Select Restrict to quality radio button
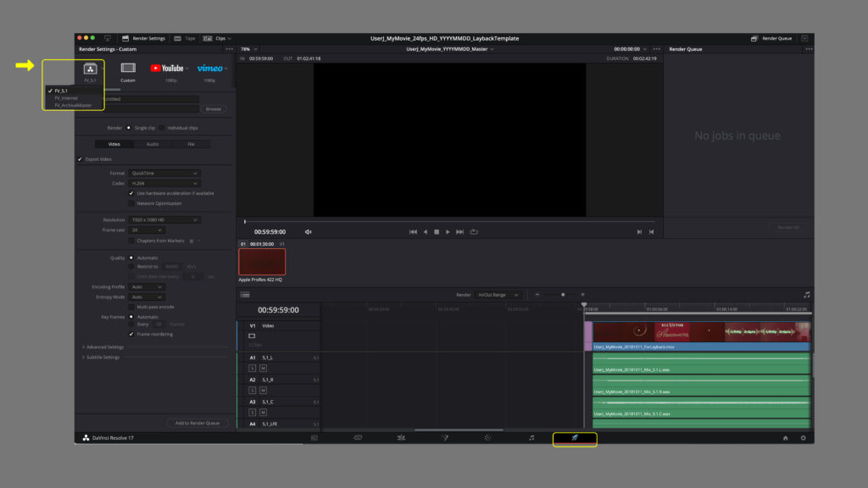868x488 pixels. pos(131,267)
